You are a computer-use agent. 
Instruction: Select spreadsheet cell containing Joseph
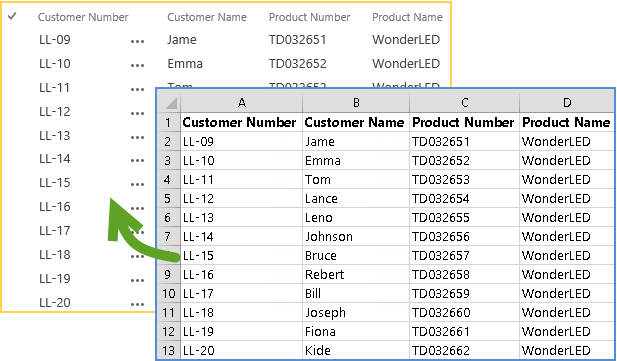pyautogui.click(x=356, y=312)
